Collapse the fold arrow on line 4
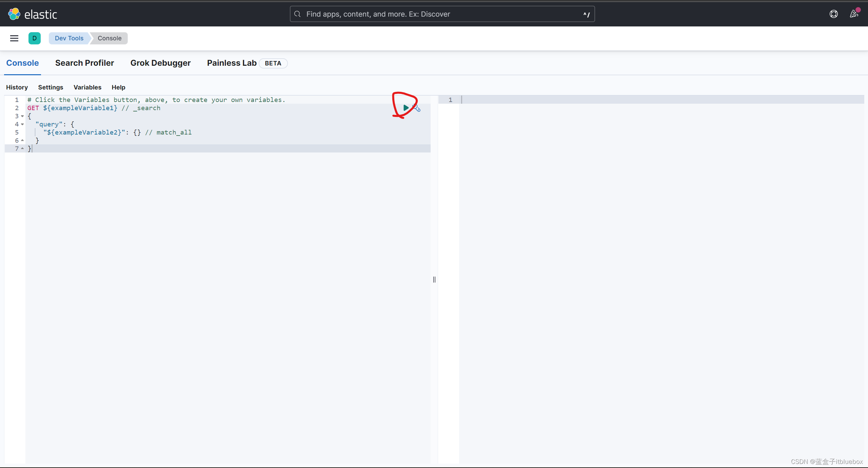This screenshot has width=868, height=468. pos(22,124)
